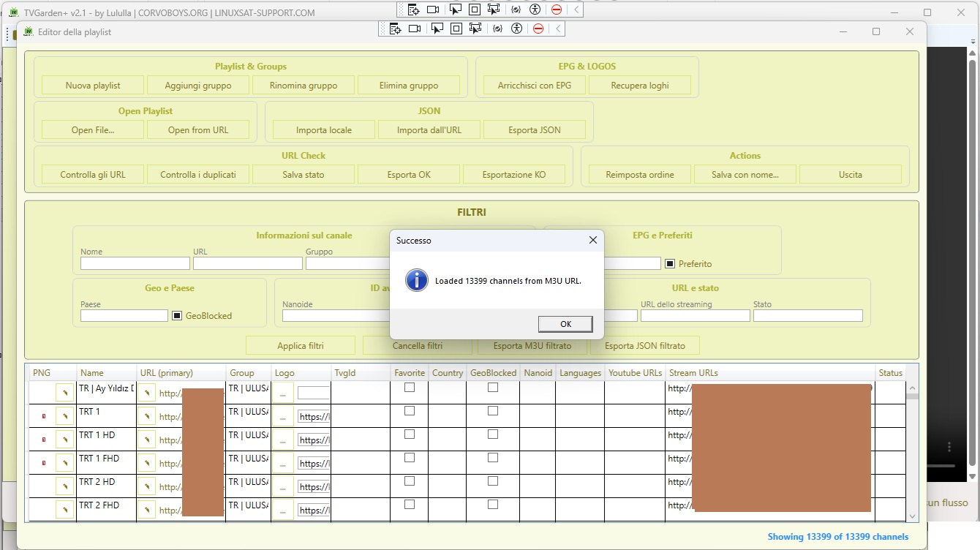Toggle the Preferito filter checkbox
980x550 pixels.
669,263
